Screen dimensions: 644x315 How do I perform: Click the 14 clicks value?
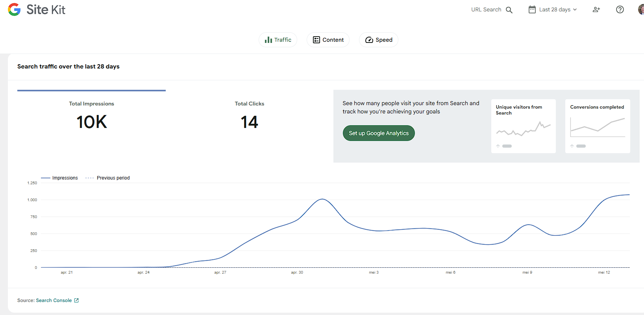pyautogui.click(x=249, y=122)
